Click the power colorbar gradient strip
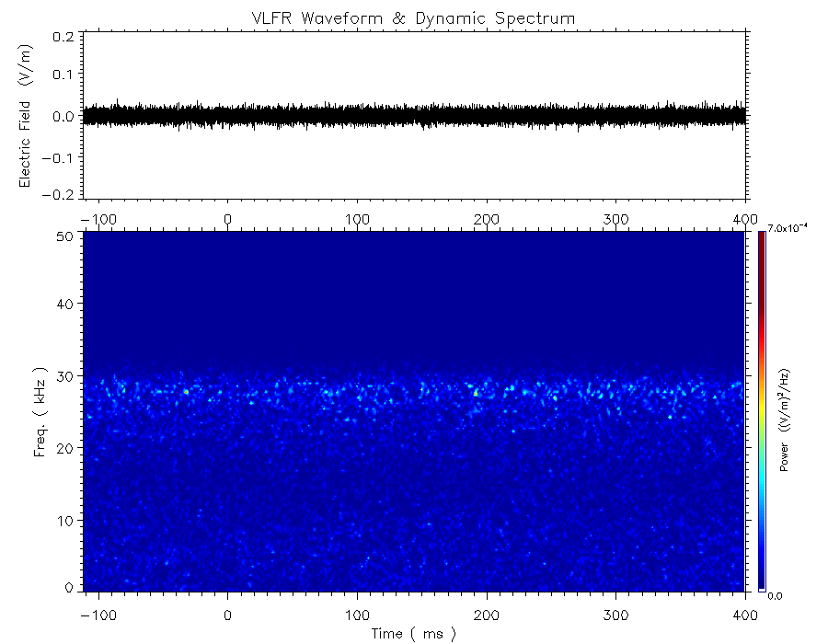This screenshot has height=644, width=828. pyautogui.click(x=761, y=409)
